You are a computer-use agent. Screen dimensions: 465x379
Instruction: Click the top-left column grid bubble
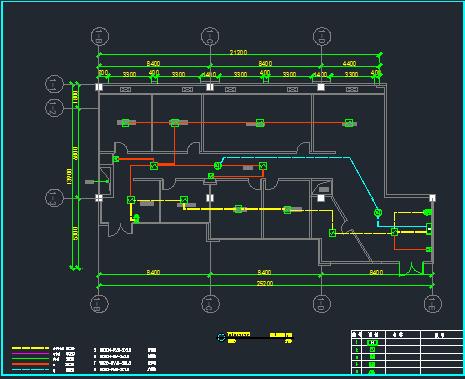point(100,36)
